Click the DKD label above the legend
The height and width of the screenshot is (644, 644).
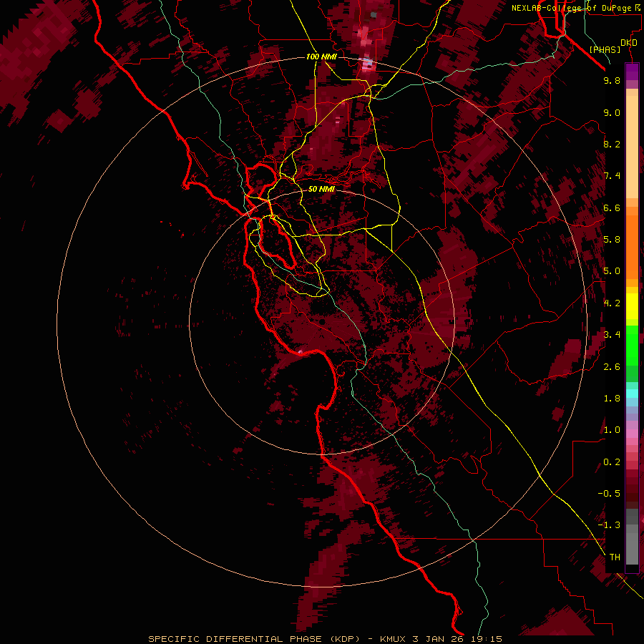coord(629,43)
